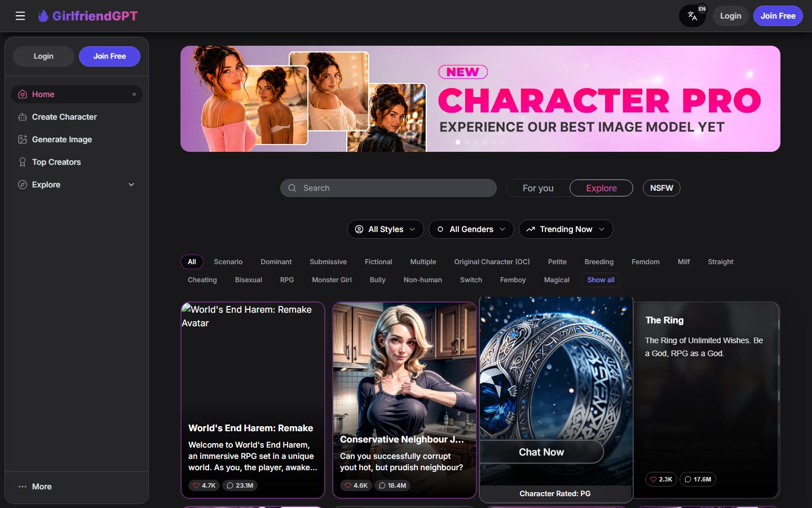Click the Explore compass icon

[x=23, y=185]
